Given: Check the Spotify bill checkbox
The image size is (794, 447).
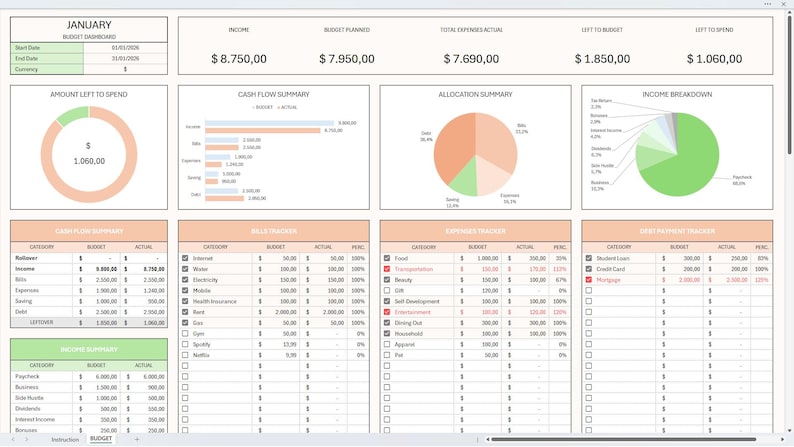Looking at the screenshot, I should click(185, 344).
